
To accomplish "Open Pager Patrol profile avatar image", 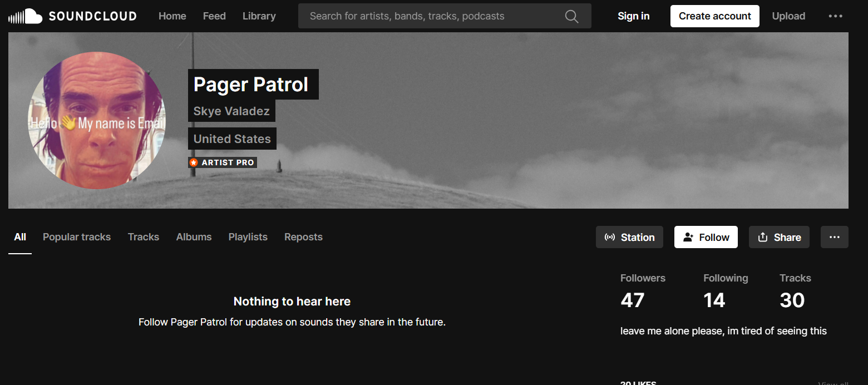I will (x=96, y=120).
